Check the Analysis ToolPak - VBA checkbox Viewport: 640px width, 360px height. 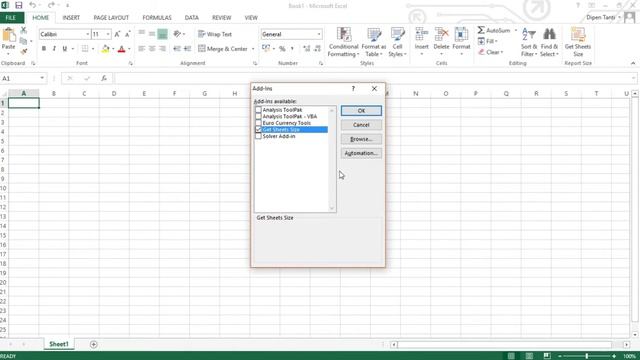[258, 116]
